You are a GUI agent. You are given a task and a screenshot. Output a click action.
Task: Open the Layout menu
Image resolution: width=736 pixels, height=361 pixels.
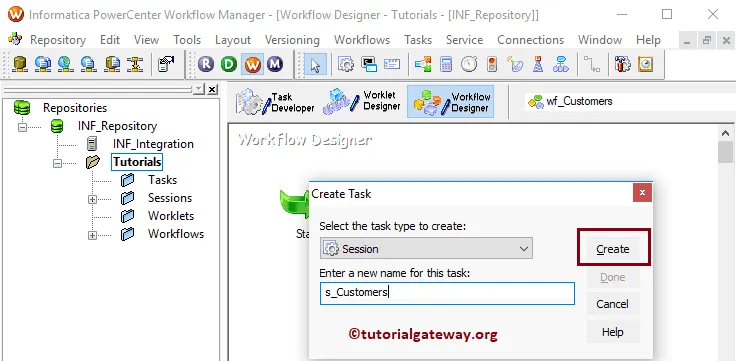pos(233,40)
